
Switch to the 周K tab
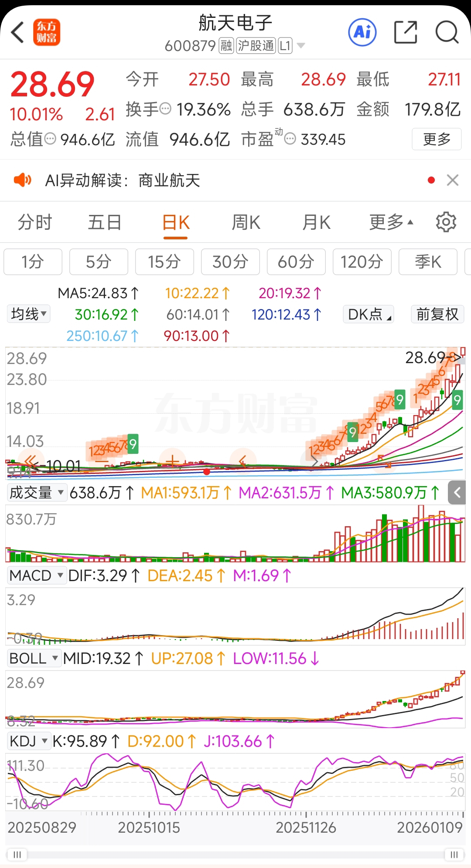[x=246, y=222]
